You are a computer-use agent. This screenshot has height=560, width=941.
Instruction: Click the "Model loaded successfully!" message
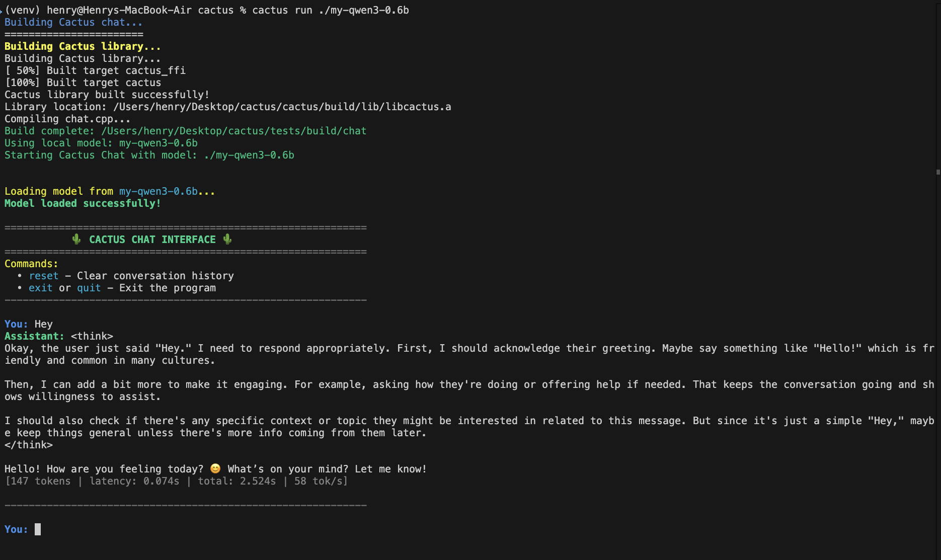(x=83, y=203)
